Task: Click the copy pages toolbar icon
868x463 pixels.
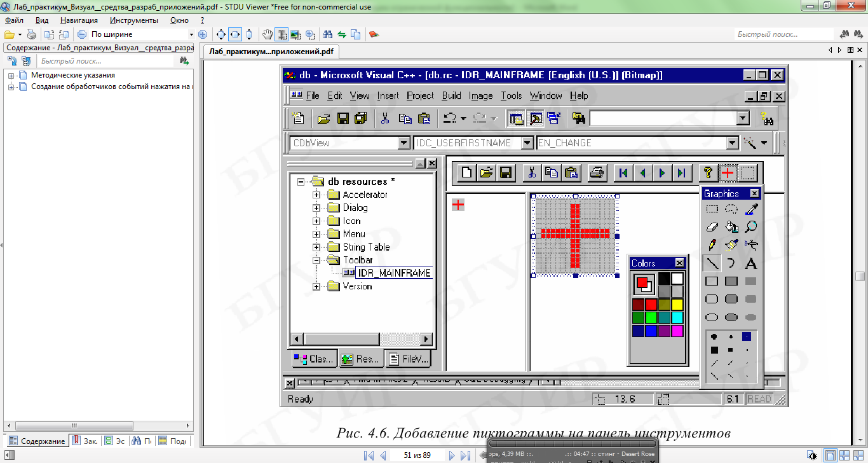Action: (x=356, y=34)
